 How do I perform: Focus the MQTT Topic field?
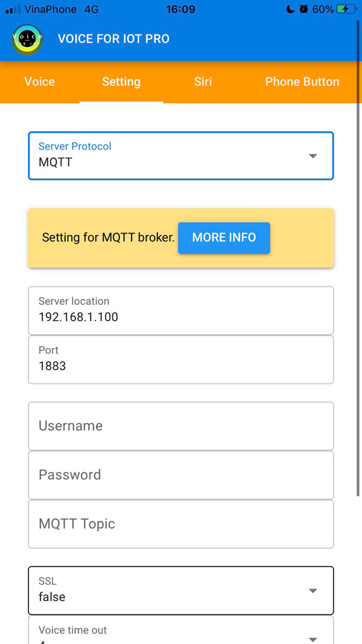pyautogui.click(x=181, y=524)
